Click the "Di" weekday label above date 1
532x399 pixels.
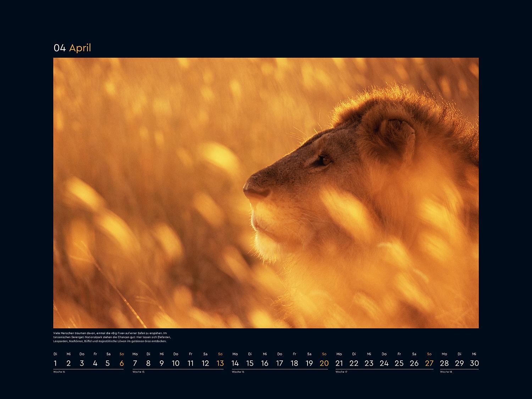(55, 354)
